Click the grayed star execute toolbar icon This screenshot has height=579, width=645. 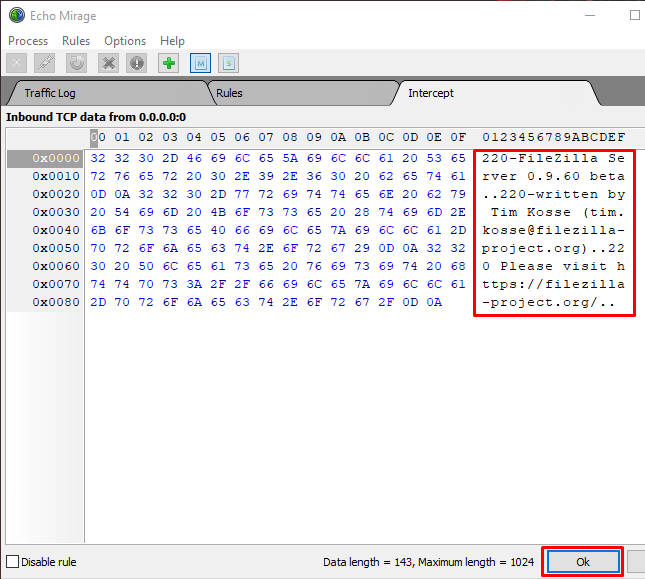coord(16,63)
